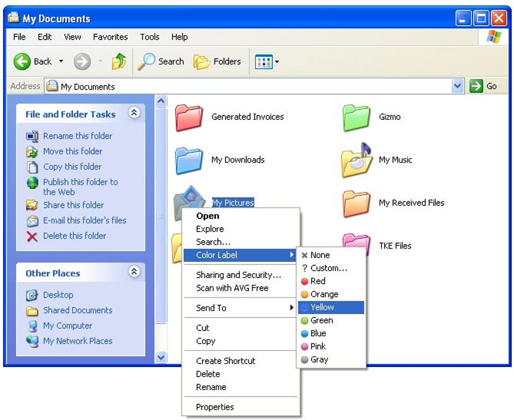Pick the Blue color label
The width and height of the screenshot is (514, 420).
pos(331,333)
